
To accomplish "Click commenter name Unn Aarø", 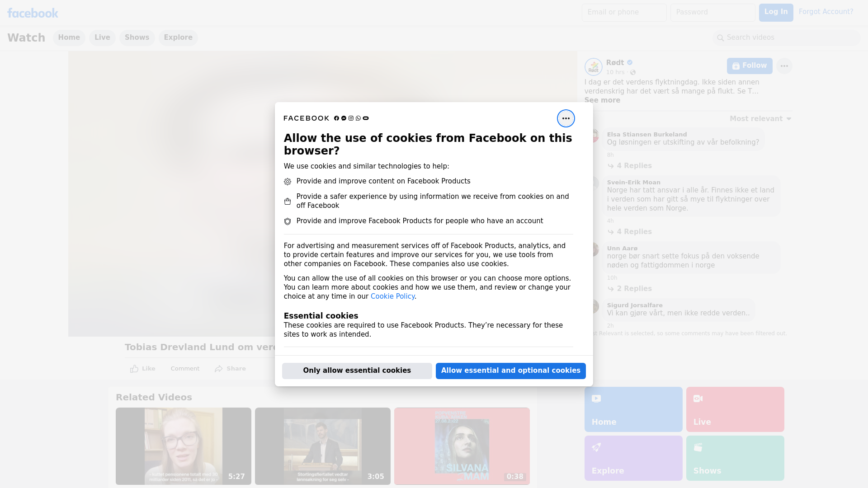I will click(x=623, y=249).
